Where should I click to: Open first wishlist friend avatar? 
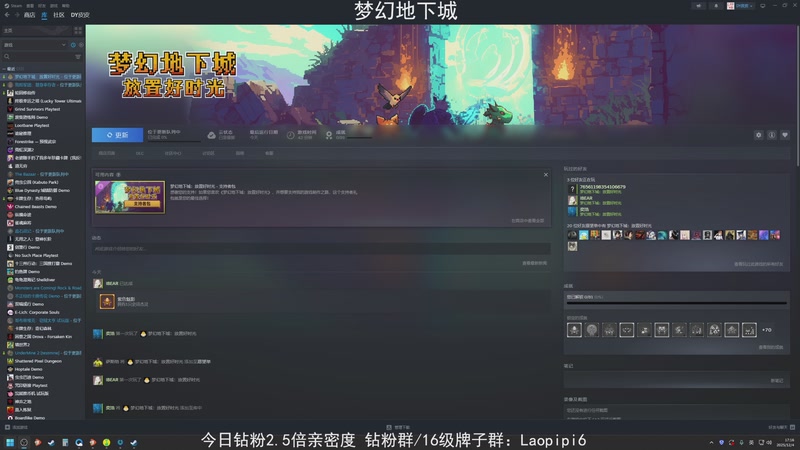572,235
